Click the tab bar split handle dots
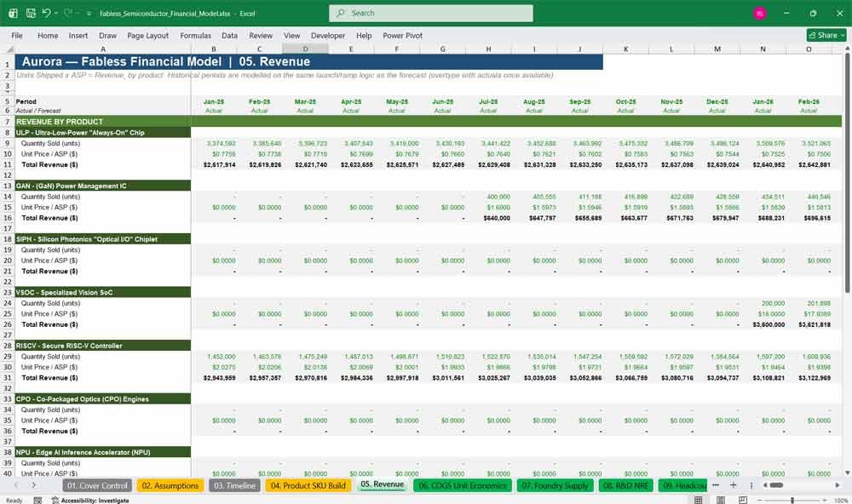The height and width of the screenshot is (504, 852). 751,485
